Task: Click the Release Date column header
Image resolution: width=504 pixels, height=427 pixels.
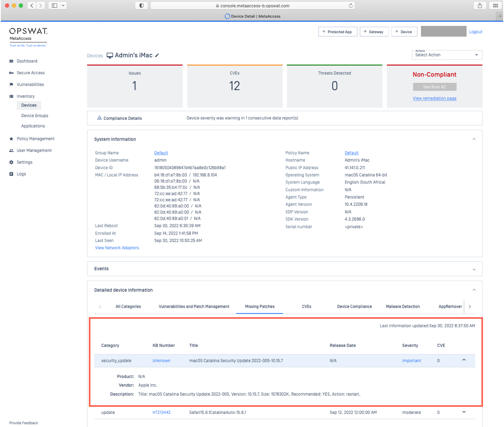Action: point(343,346)
